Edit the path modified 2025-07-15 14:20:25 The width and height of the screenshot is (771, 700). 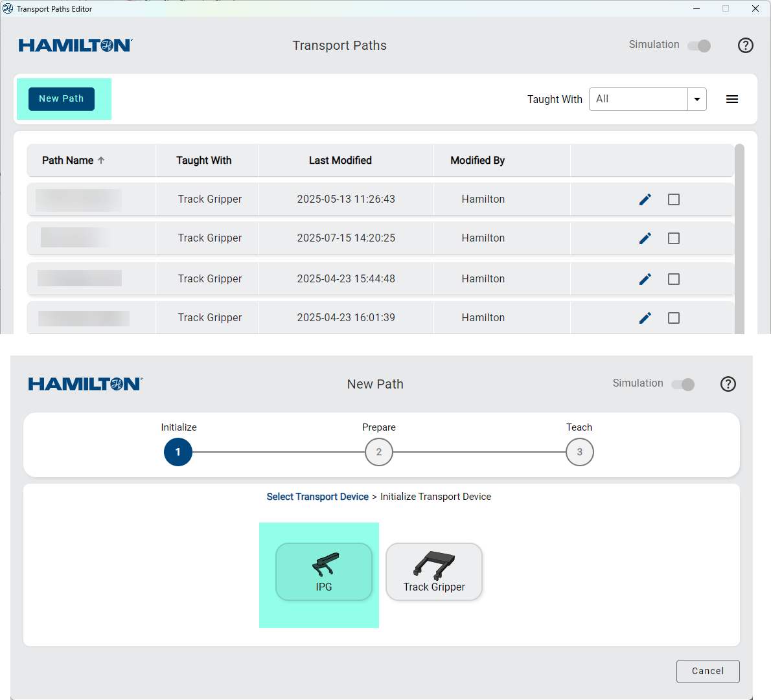coord(645,238)
